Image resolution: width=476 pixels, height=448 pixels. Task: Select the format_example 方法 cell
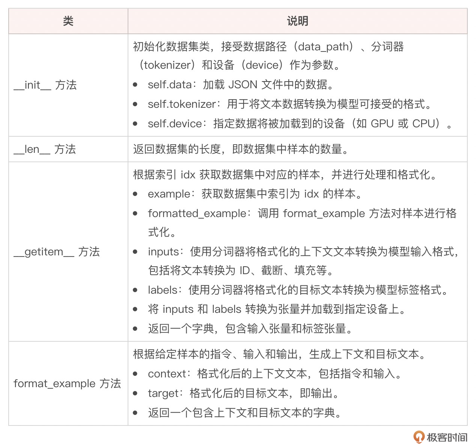point(67,383)
